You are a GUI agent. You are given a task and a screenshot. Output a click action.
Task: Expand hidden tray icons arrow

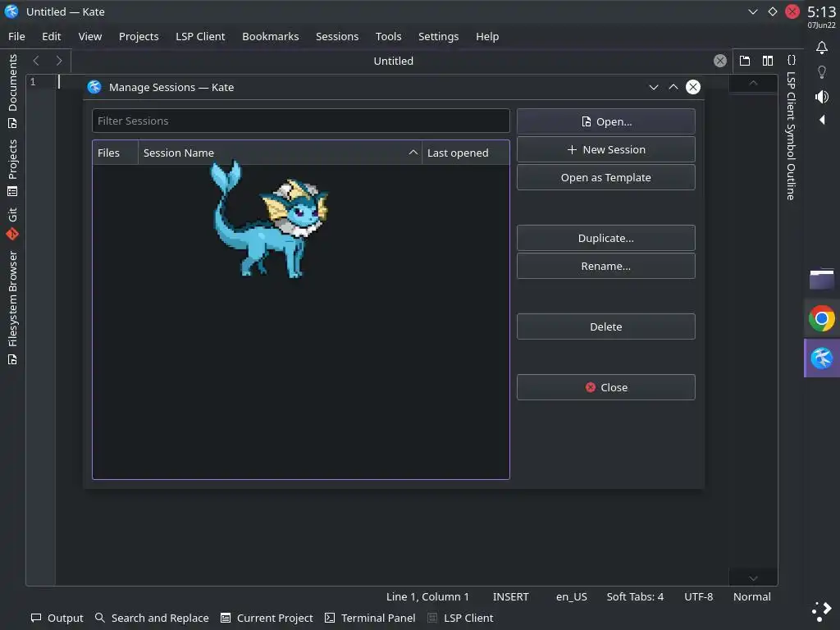[x=822, y=120]
